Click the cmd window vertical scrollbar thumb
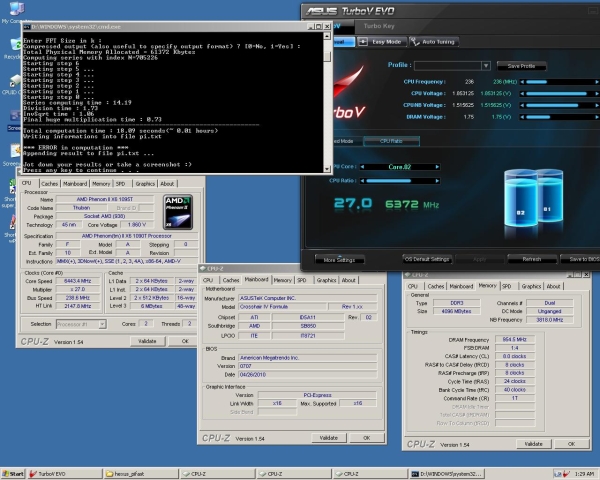 [x=327, y=56]
